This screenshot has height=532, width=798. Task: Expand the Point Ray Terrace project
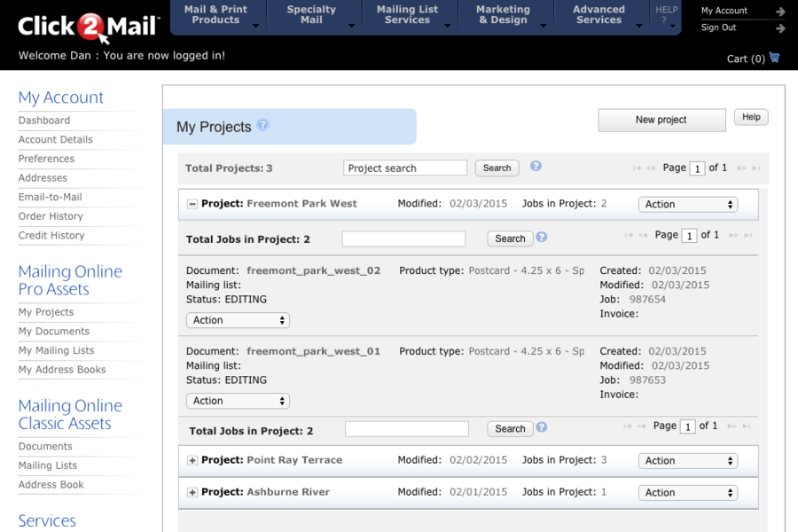pos(192,460)
